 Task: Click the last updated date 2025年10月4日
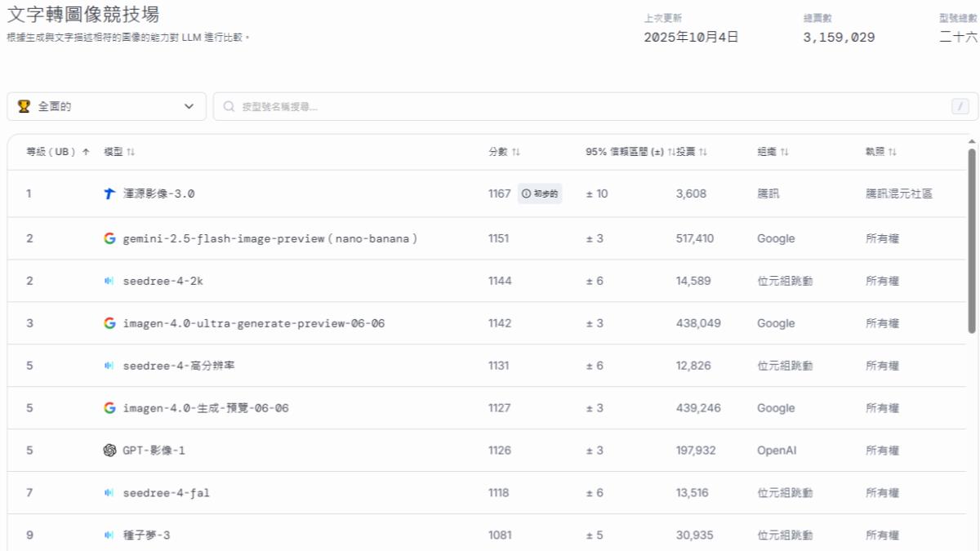(691, 37)
